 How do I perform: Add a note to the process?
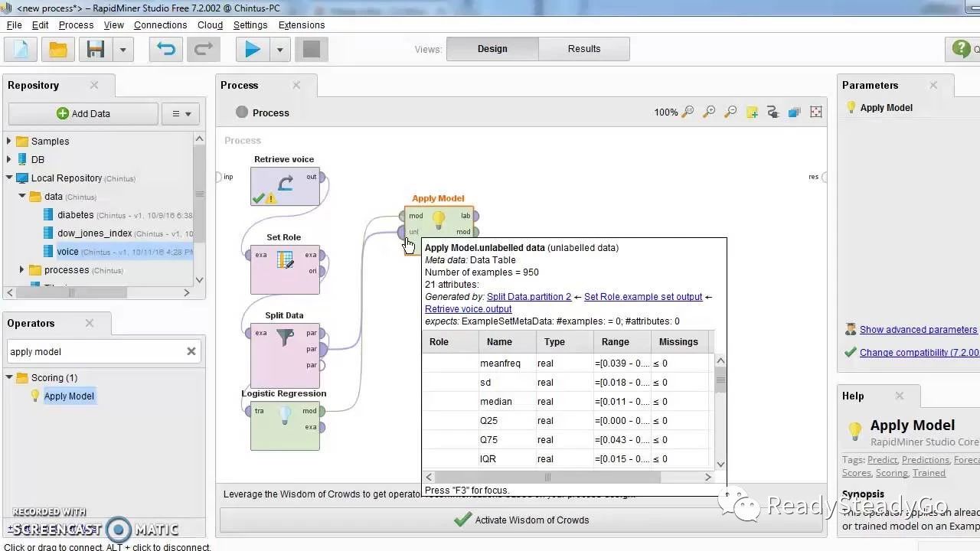point(752,112)
